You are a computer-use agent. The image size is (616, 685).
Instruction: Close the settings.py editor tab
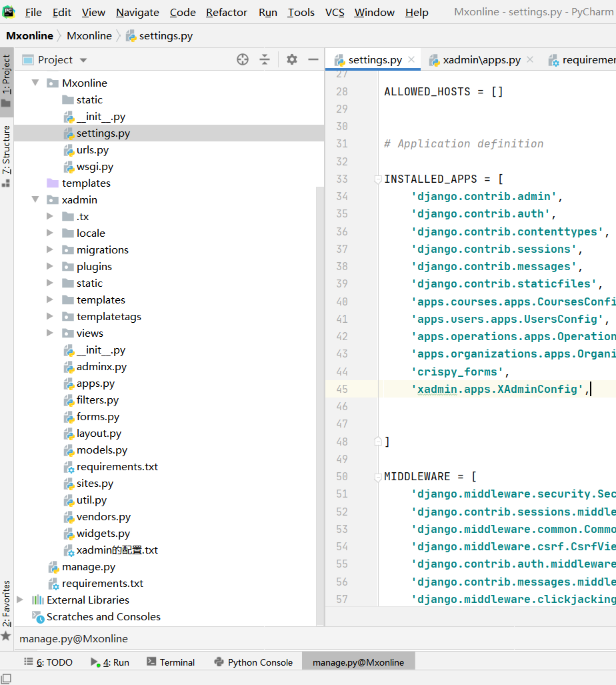[x=411, y=59]
